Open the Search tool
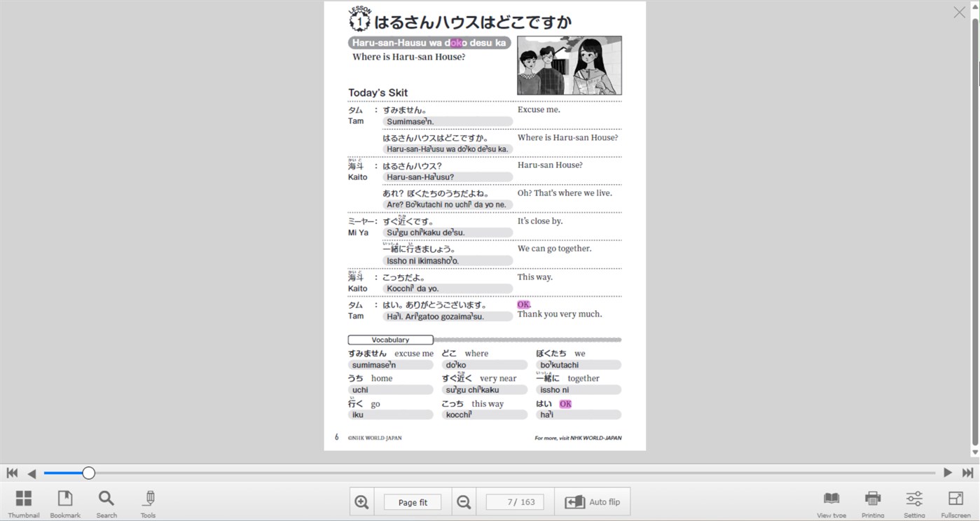Screen dimensions: 980x521 click(106, 503)
